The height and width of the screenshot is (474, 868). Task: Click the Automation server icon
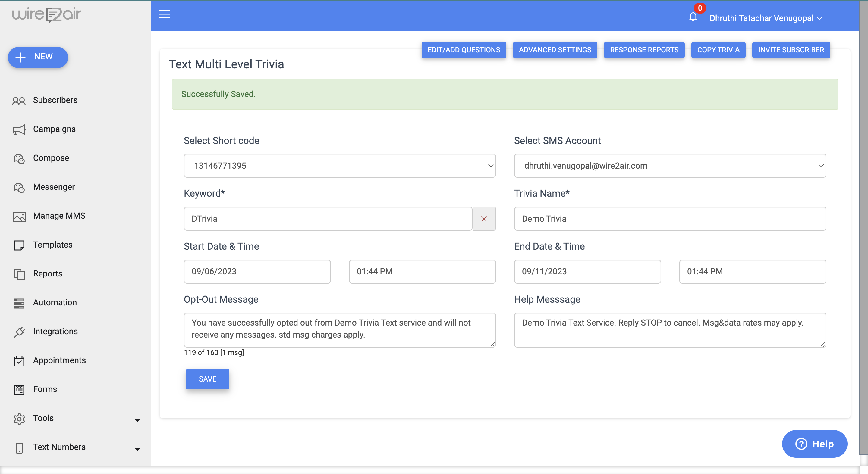(x=19, y=303)
